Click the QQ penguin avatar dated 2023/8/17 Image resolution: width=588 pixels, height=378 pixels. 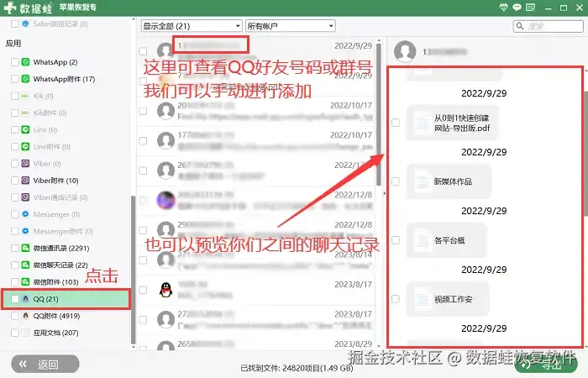click(165, 290)
